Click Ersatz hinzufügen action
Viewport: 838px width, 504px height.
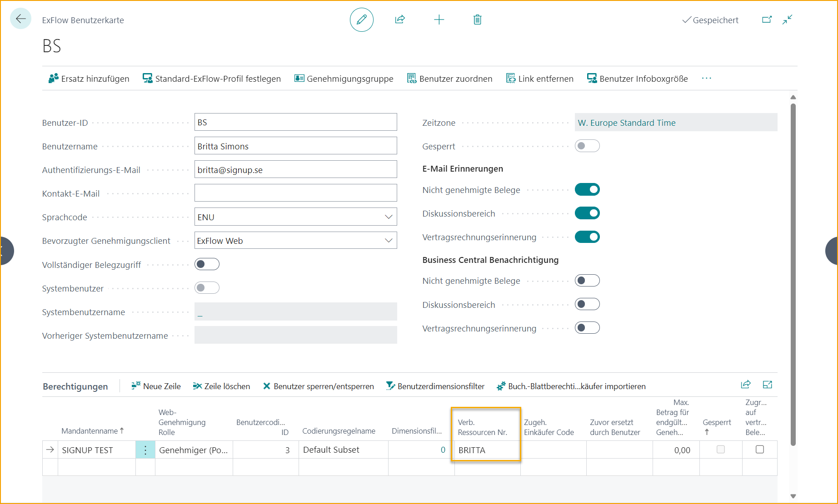click(x=89, y=79)
